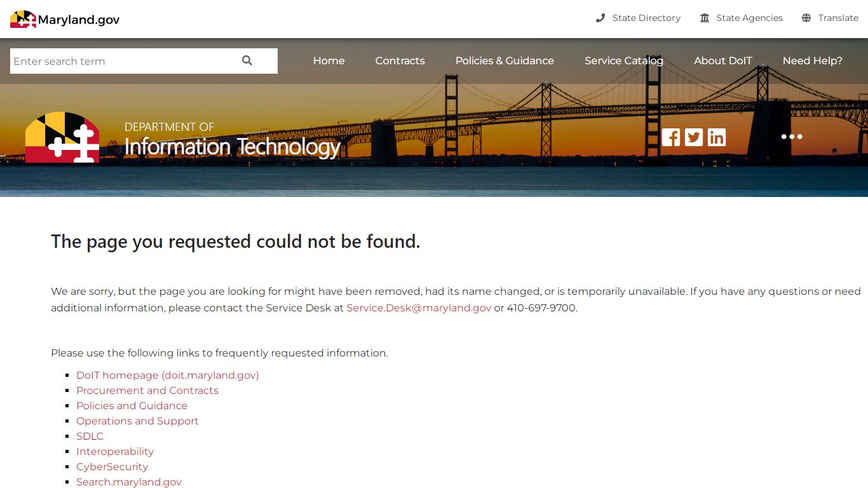Open the SDLC link

click(x=90, y=436)
